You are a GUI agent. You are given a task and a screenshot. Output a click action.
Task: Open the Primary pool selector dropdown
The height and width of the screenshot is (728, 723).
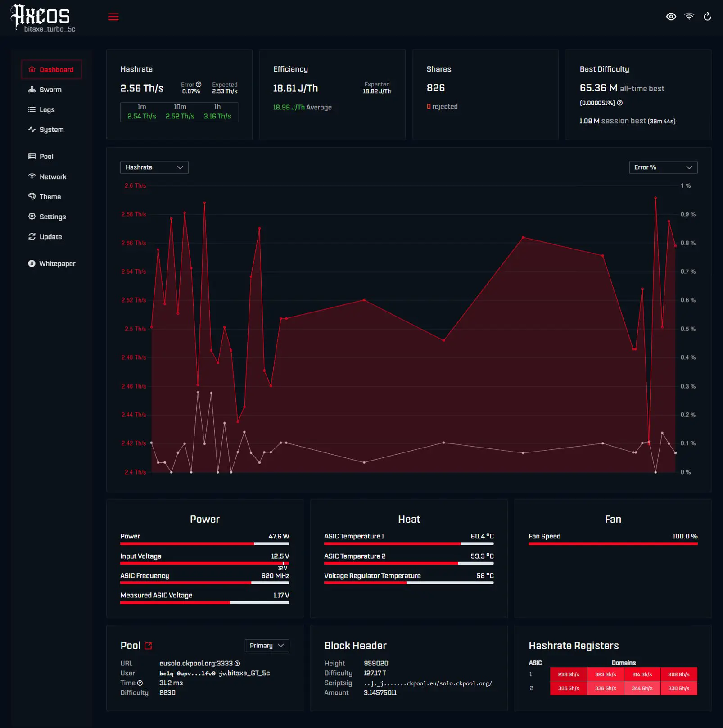[x=267, y=646]
